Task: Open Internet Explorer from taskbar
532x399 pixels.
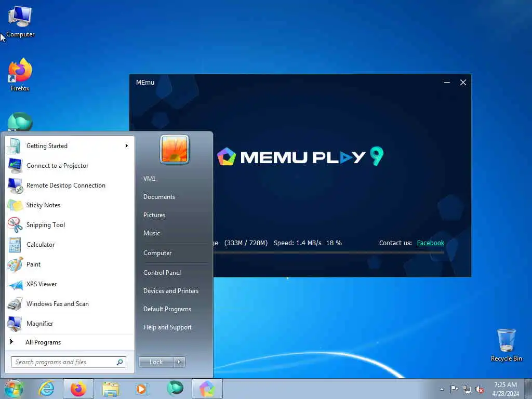Action: pos(46,389)
